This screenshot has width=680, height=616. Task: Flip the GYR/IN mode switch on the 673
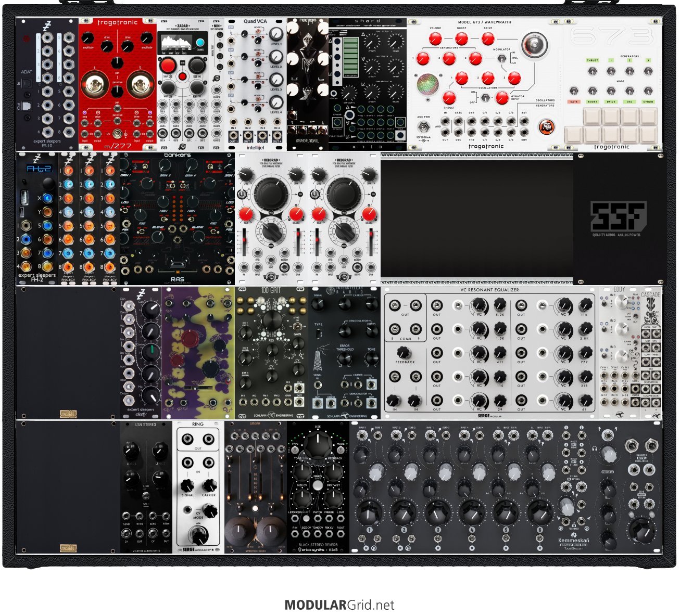pos(648,91)
